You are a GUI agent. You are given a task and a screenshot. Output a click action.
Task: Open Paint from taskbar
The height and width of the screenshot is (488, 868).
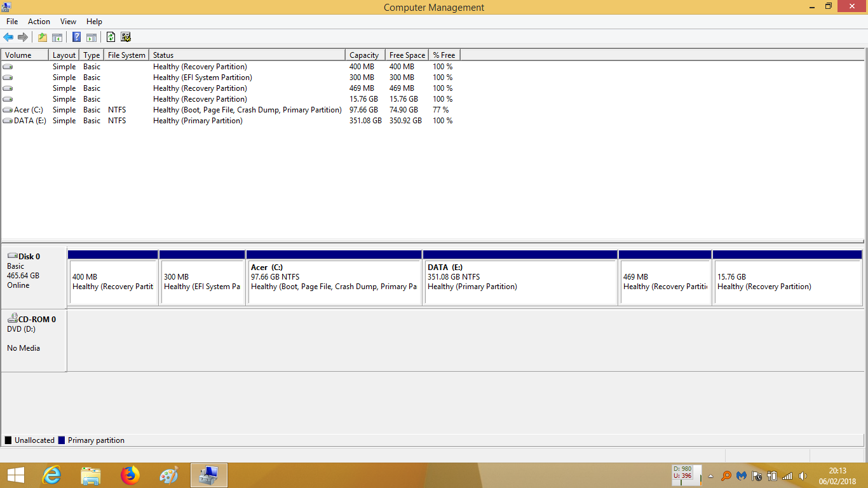click(x=169, y=475)
